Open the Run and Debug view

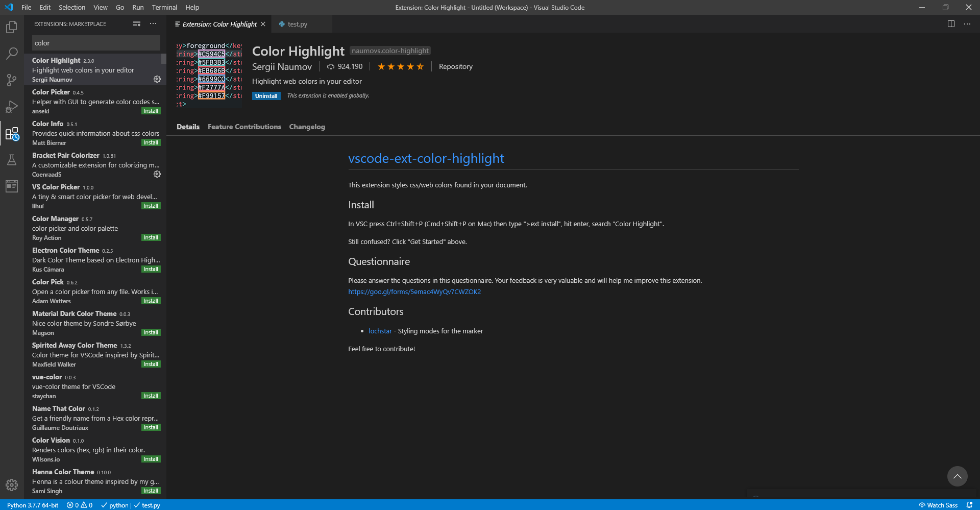coord(12,106)
